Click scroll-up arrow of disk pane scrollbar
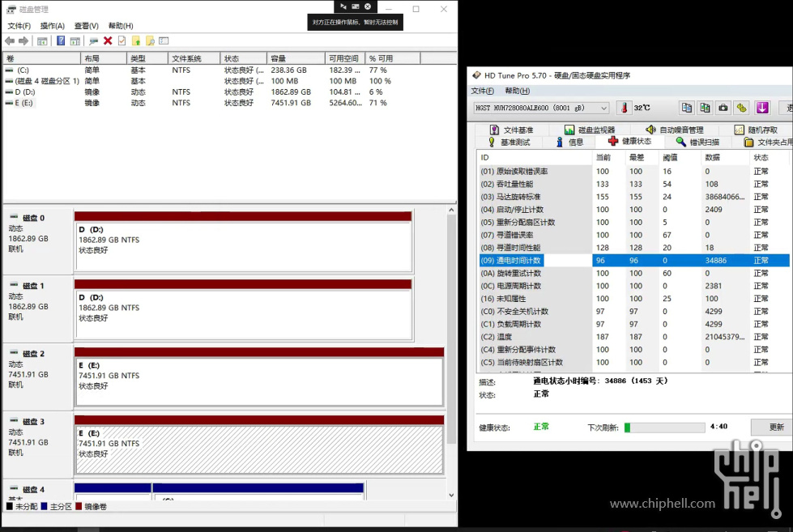This screenshot has height=532, width=793. (x=451, y=210)
